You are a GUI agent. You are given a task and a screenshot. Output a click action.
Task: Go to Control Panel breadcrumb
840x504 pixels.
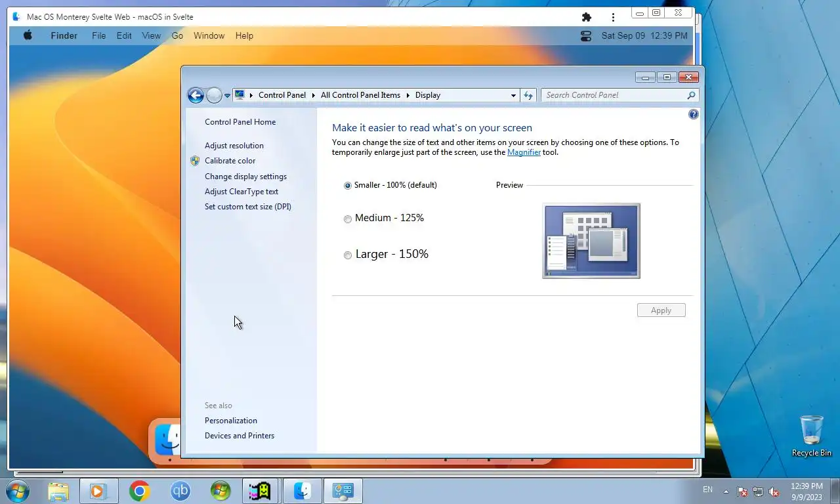(282, 95)
